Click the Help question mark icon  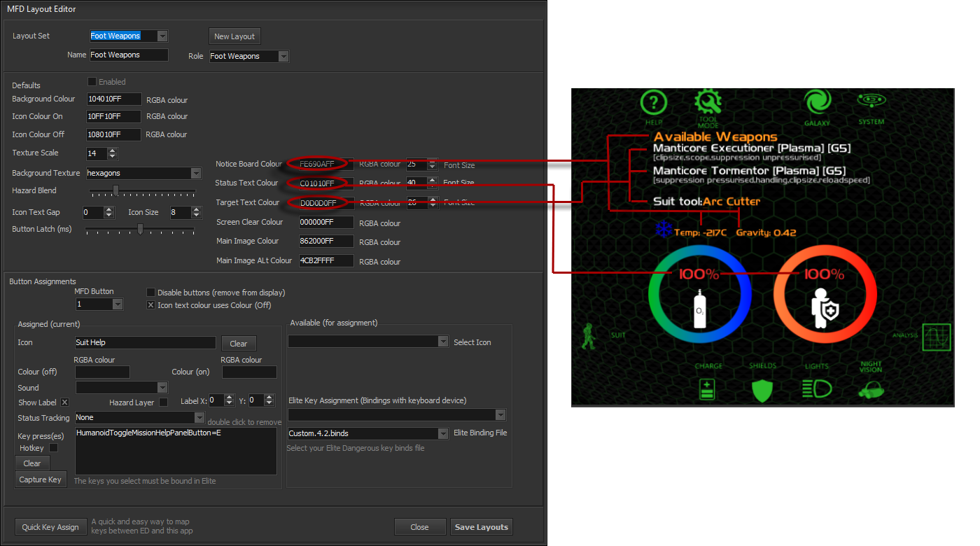coord(653,104)
